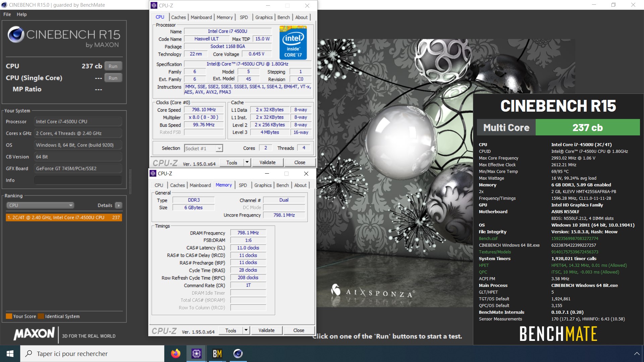Click the Processor Intel Core i7-4500U field
This screenshot has width=644, height=362.
coord(78,122)
